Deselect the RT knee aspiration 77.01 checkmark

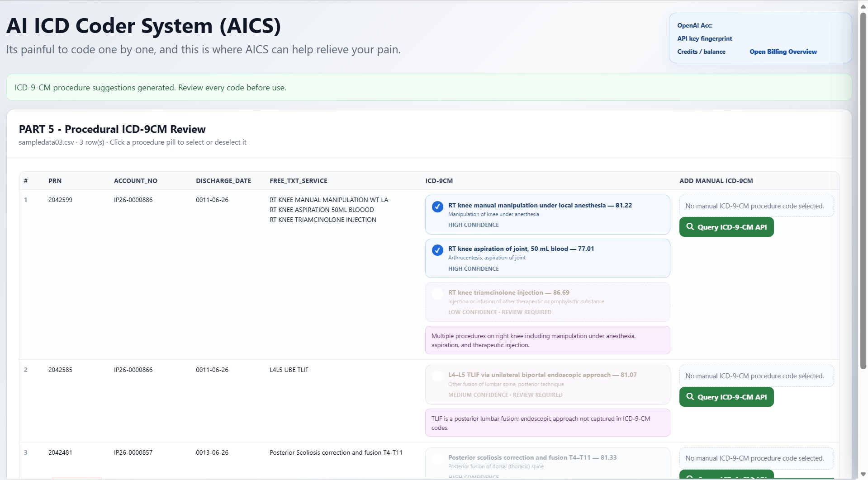point(437,250)
